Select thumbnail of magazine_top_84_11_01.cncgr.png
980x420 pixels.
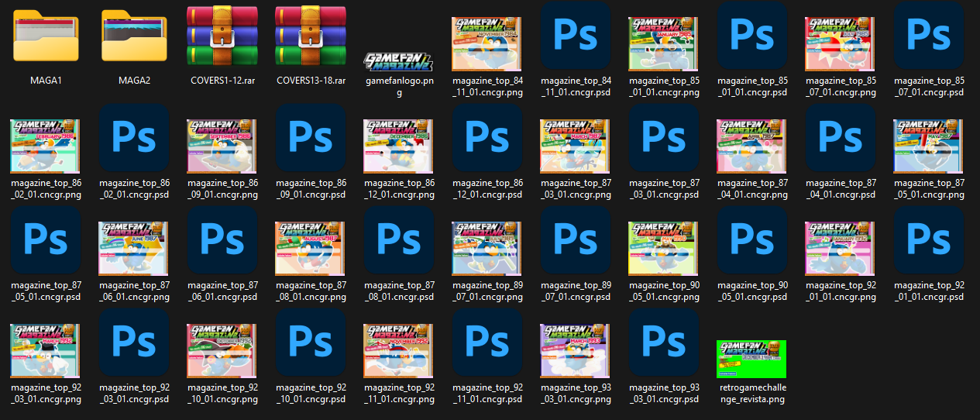(x=487, y=44)
